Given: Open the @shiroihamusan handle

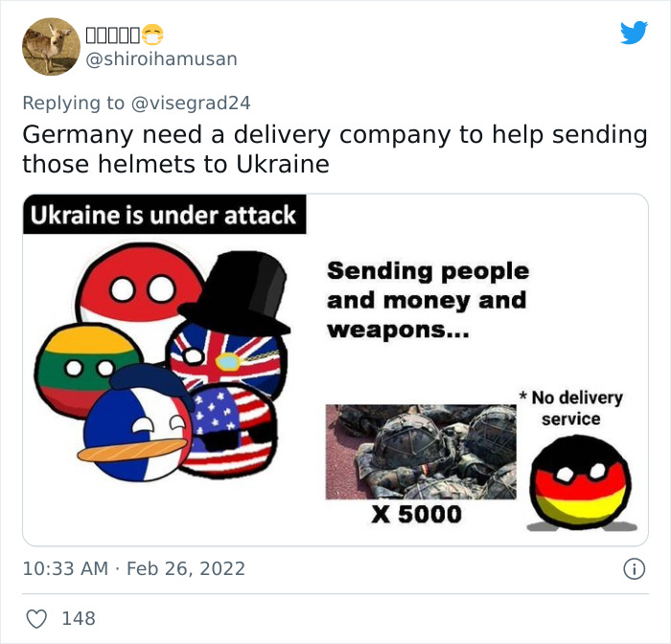Looking at the screenshot, I should tap(161, 59).
